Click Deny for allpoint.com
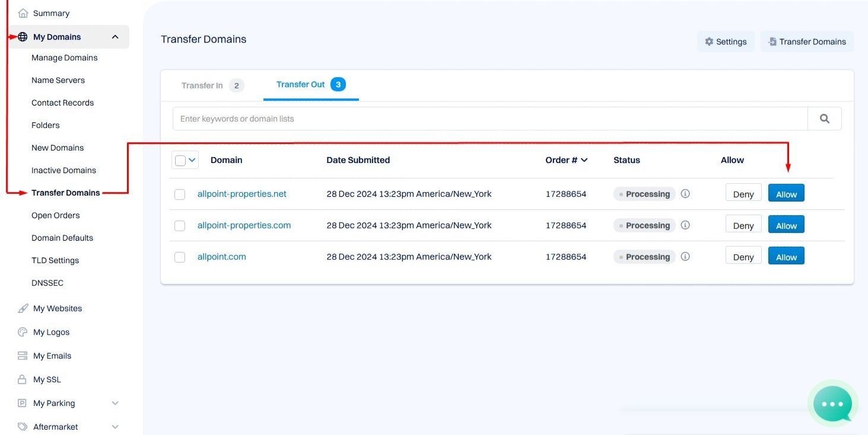Screen dimensions: 868x435 pyautogui.click(x=743, y=256)
